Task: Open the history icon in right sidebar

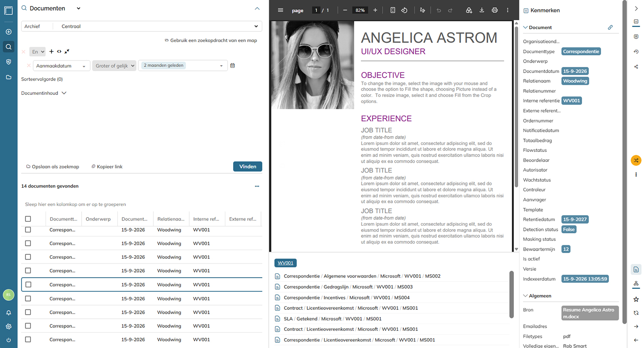Action: pos(636,51)
